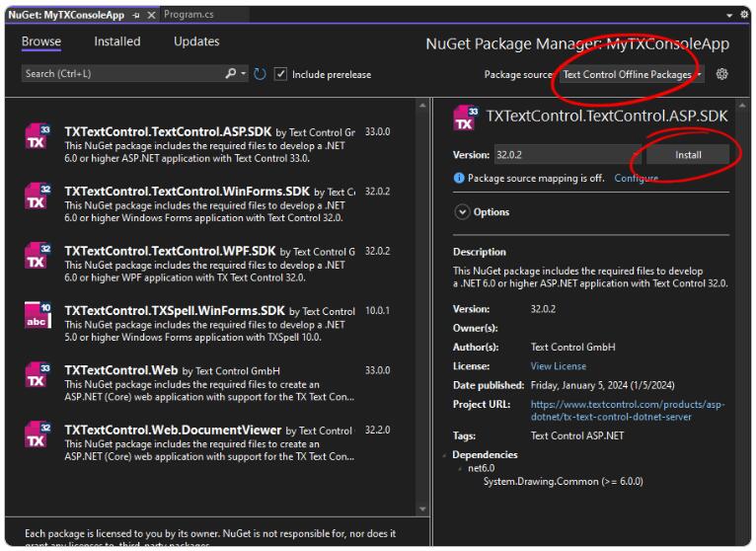Click version 33.0.0 of ASP.SDK row

pos(378,131)
